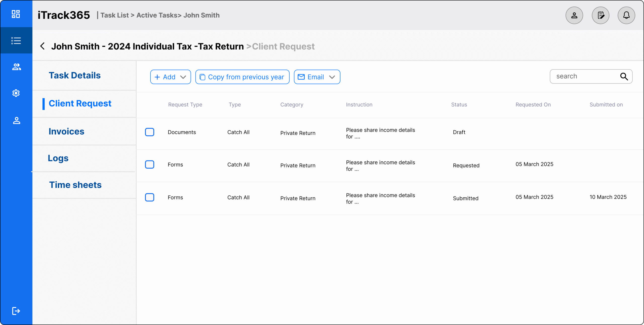Select the Forms Requested row checkbox
Screen dimensions: 644x325
pos(149,165)
